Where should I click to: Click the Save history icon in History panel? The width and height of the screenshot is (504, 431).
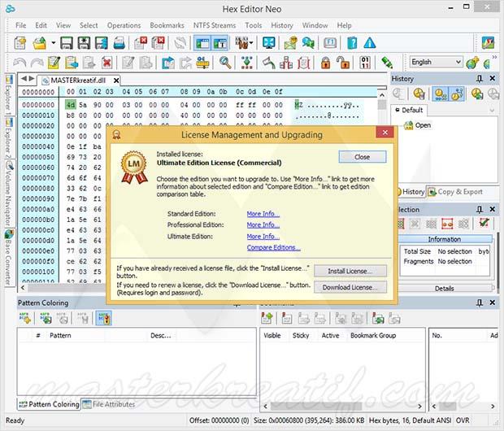tap(419, 94)
